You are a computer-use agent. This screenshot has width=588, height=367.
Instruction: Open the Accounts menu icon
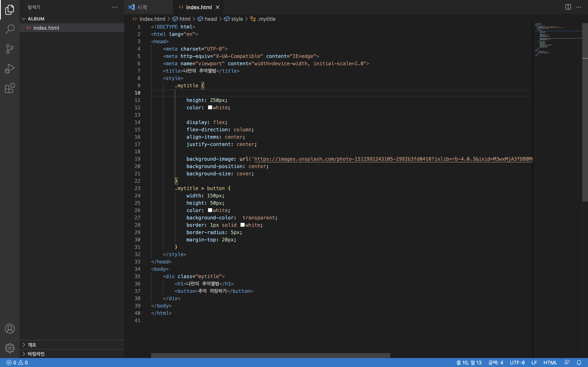click(10, 329)
